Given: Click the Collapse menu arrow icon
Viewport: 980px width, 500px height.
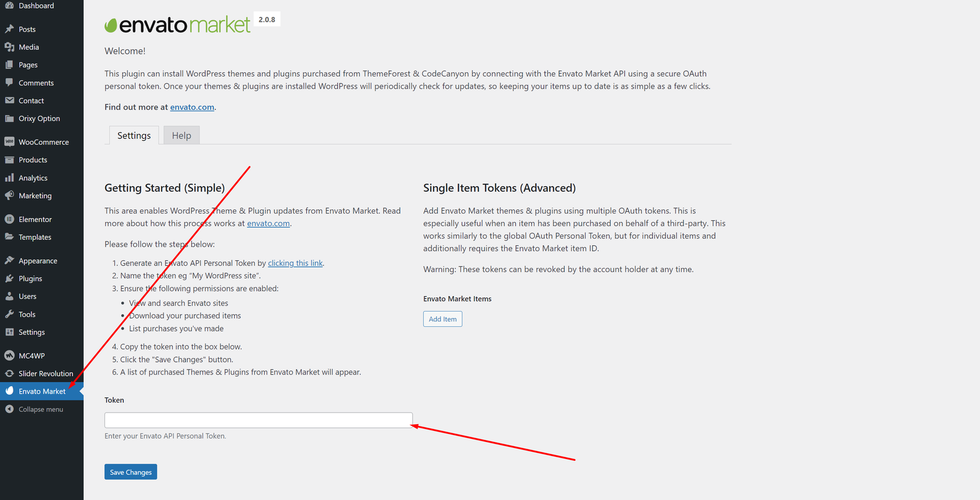Looking at the screenshot, I should click(x=9, y=409).
